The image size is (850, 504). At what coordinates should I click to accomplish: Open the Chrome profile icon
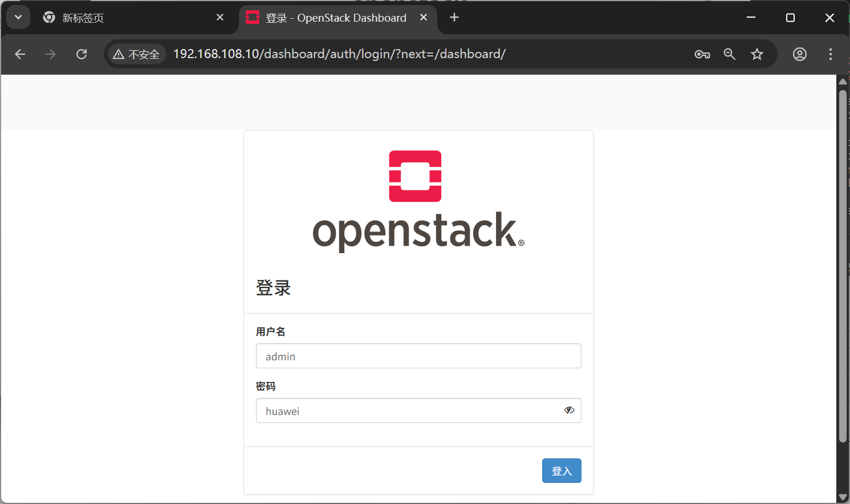pyautogui.click(x=800, y=54)
